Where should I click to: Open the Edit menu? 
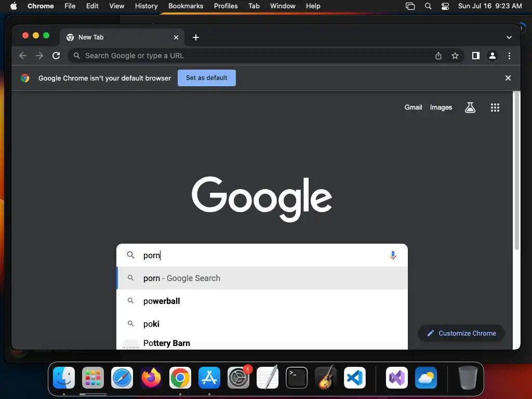(92, 6)
